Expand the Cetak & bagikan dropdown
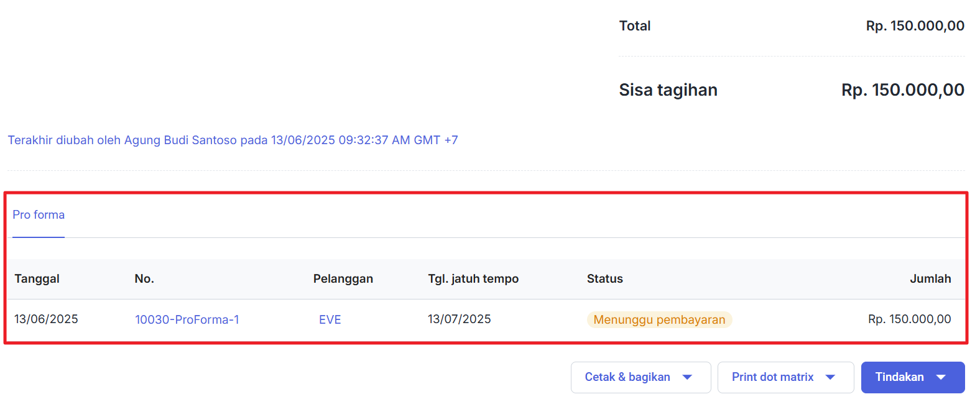The width and height of the screenshot is (980, 407). pos(640,377)
